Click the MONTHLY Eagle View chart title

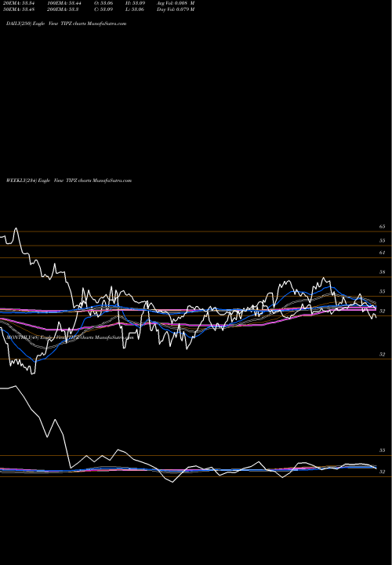[70, 337]
